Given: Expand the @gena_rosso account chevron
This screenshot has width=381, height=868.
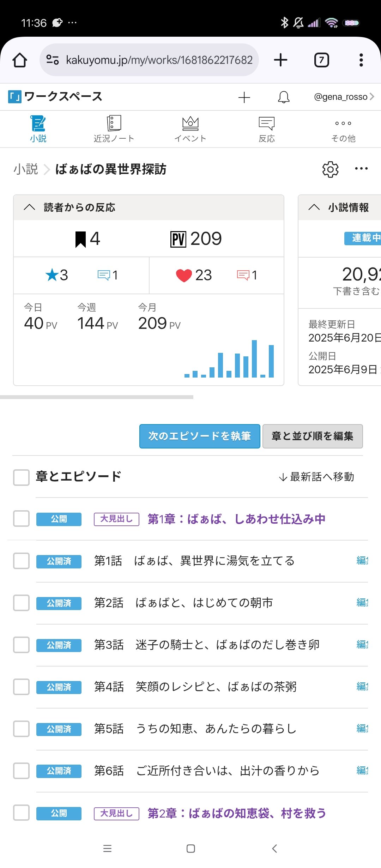Looking at the screenshot, I should click(x=371, y=97).
